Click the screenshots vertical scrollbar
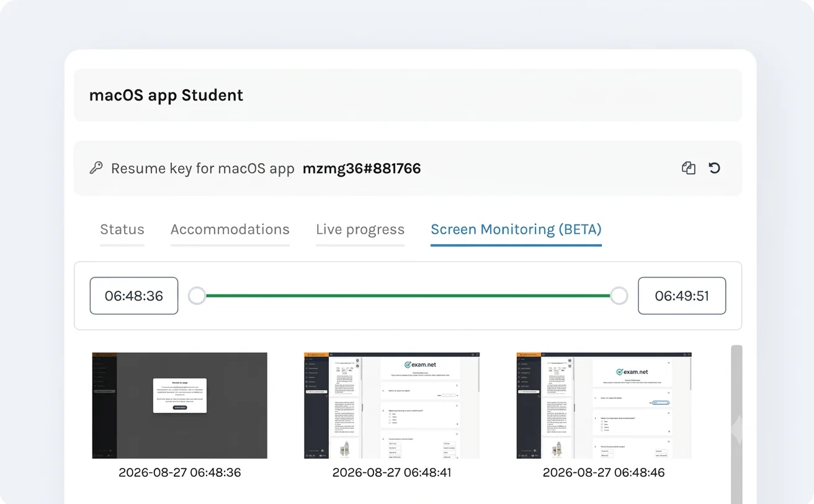 point(736,424)
